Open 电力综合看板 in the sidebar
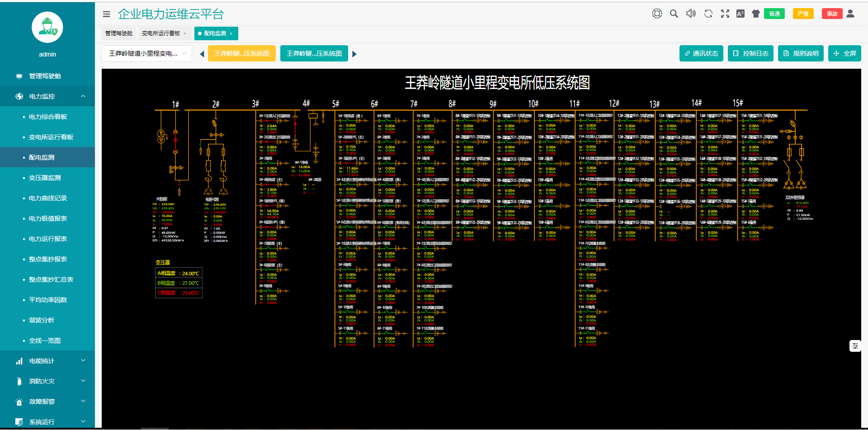This screenshot has width=868, height=430. coord(47,117)
